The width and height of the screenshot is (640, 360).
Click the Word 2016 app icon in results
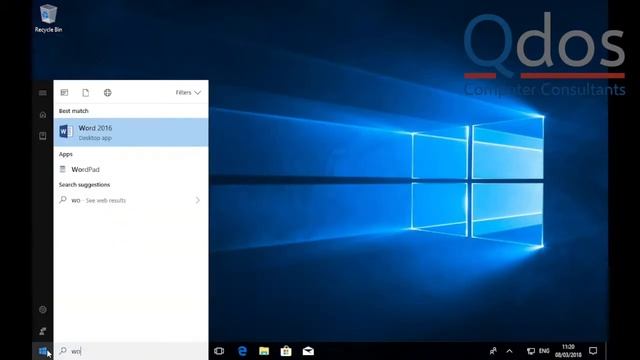coord(66,132)
